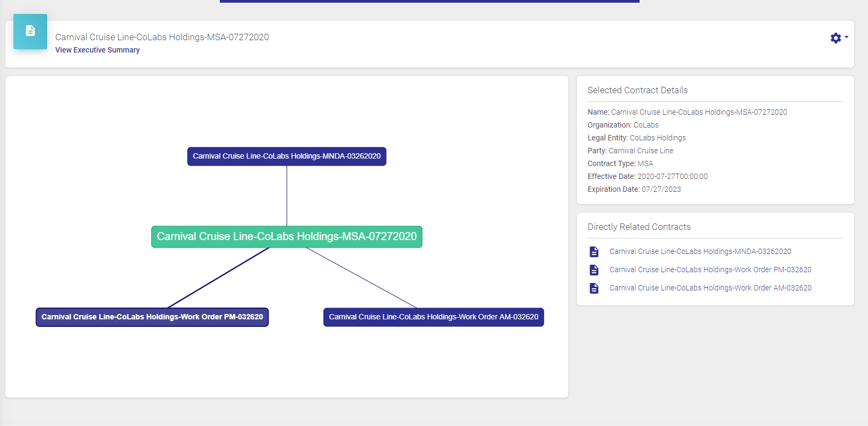
Task: Click the Effective Date 2020-07-27T00:00:00 line
Action: (x=648, y=176)
